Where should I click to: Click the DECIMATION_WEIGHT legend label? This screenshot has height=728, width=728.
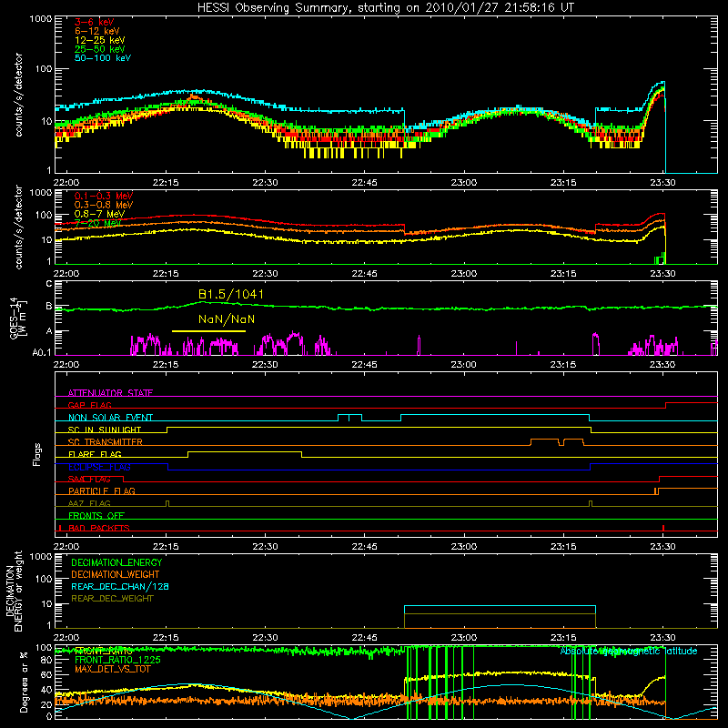tap(116, 574)
